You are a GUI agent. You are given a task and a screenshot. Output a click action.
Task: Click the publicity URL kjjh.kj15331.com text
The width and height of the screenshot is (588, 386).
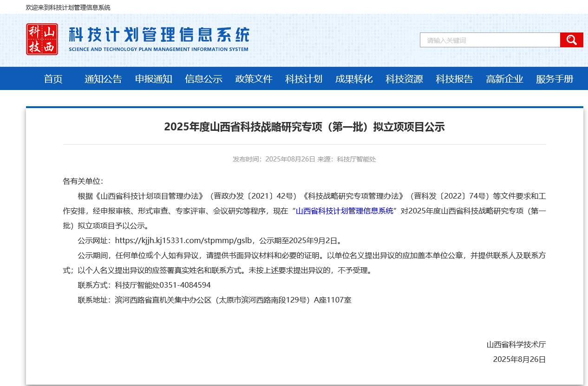[183, 240]
